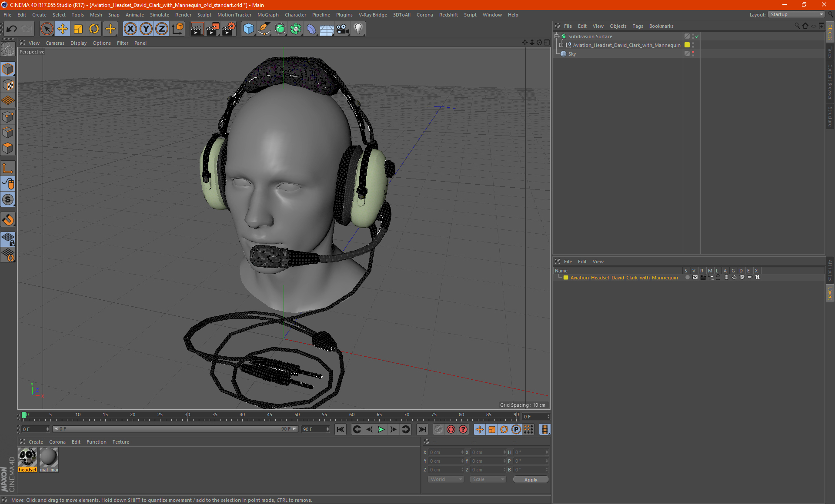Click frame 45 on the timeline ruler
The width and height of the screenshot is (835, 504).
270,415
